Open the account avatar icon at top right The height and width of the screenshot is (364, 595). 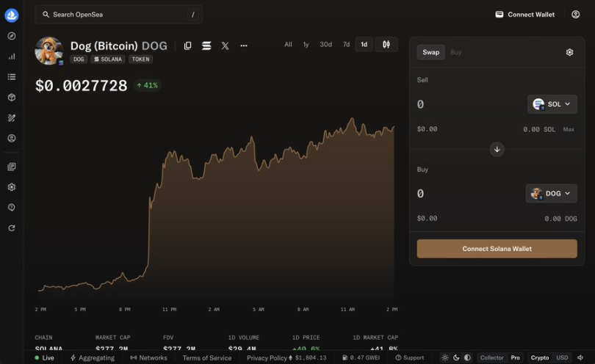tap(576, 15)
